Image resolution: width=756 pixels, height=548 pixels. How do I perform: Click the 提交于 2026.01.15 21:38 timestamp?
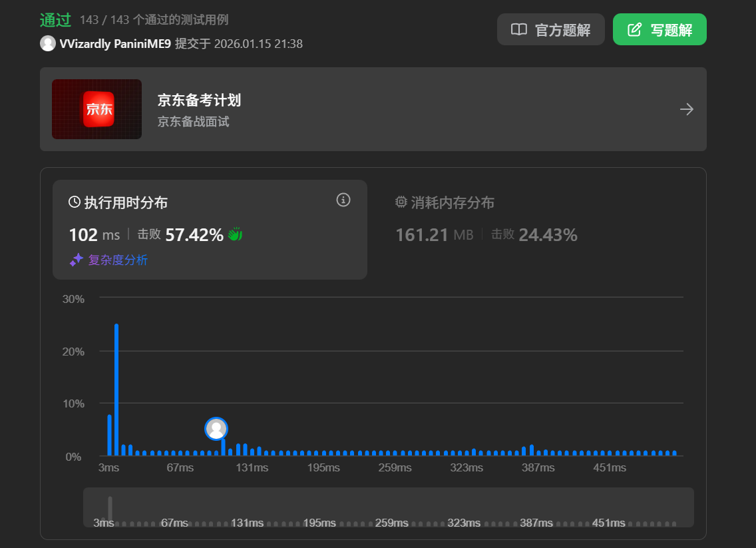(x=239, y=44)
